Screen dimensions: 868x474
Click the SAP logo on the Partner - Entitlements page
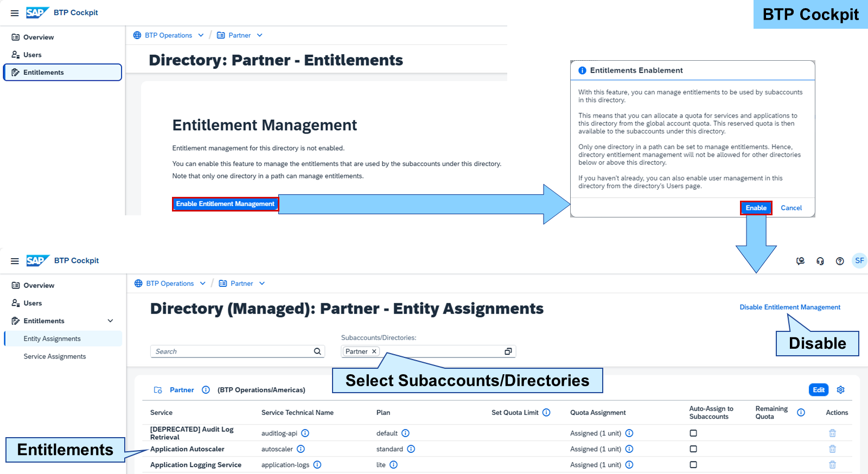click(x=37, y=12)
